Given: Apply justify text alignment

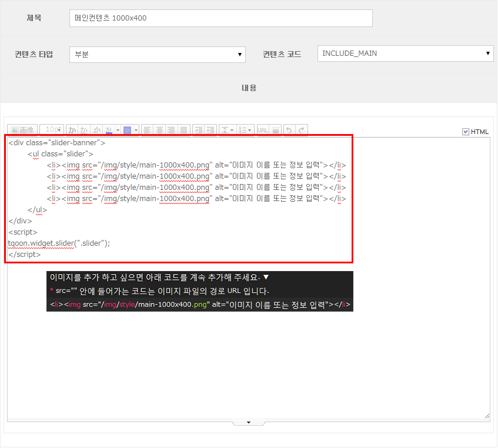Looking at the screenshot, I should point(184,130).
